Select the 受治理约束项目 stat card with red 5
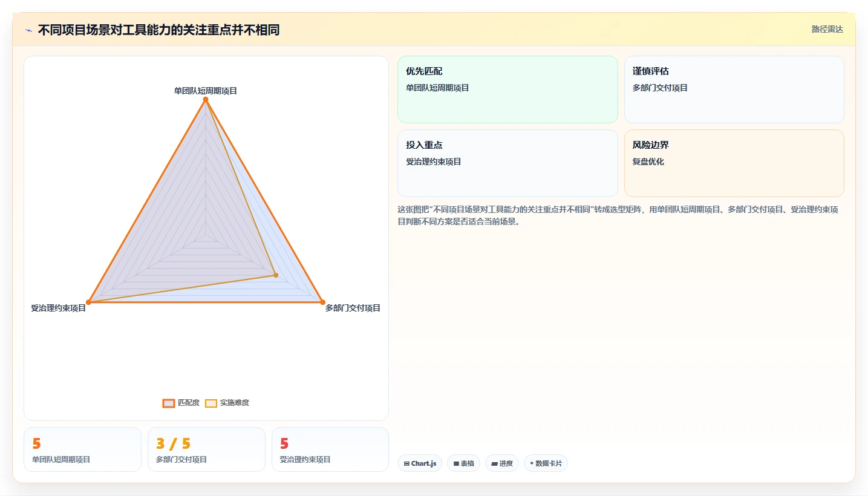 click(330, 449)
